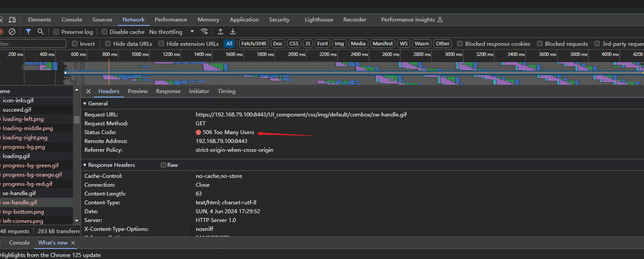Screen dimensions: 644x259
Task: Click the Performance insights flask icon
Action: (x=440, y=19)
